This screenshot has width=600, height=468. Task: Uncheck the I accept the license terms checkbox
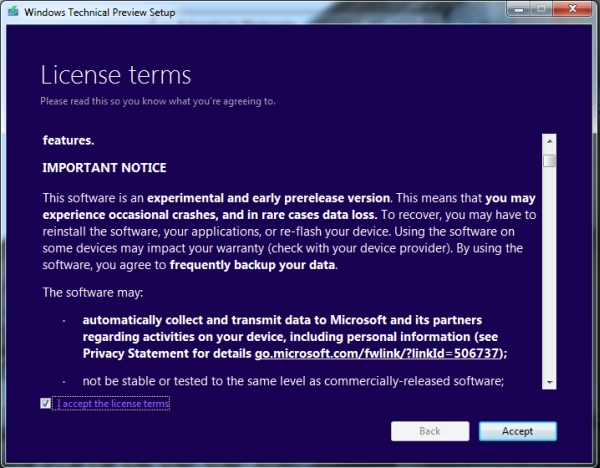coord(46,403)
